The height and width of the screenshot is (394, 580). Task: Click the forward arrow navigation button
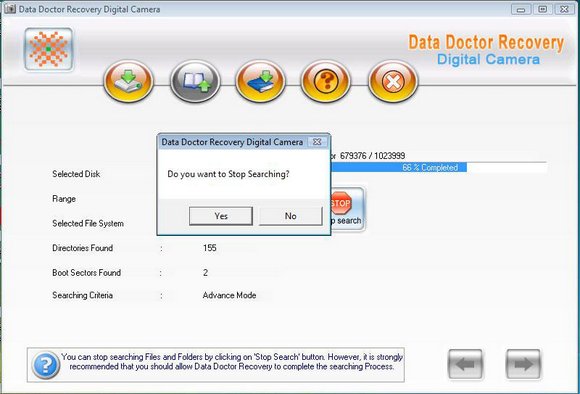523,364
